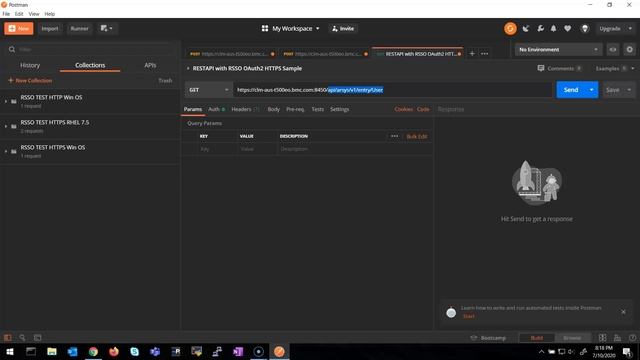Open the GET method dropdown
This screenshot has width=640, height=360.
209,90
